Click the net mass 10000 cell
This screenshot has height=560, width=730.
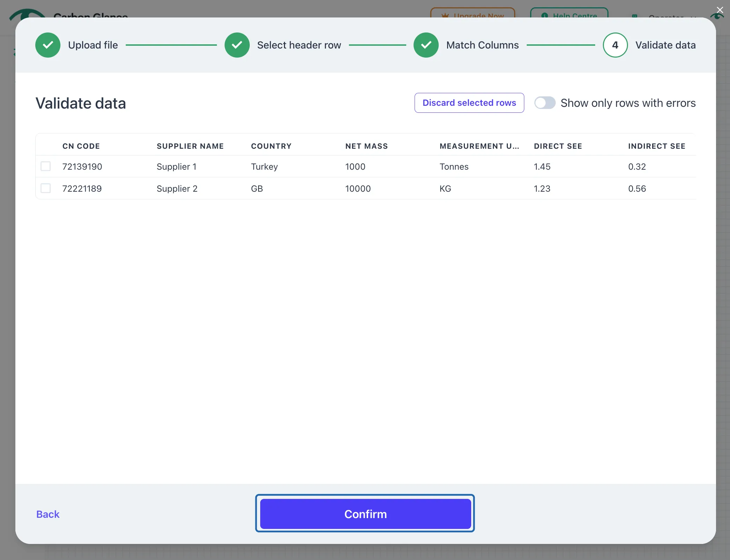pos(358,189)
